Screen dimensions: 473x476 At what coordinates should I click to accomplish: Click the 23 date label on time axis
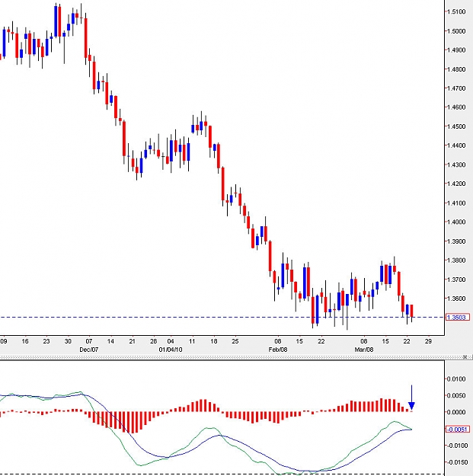46,341
